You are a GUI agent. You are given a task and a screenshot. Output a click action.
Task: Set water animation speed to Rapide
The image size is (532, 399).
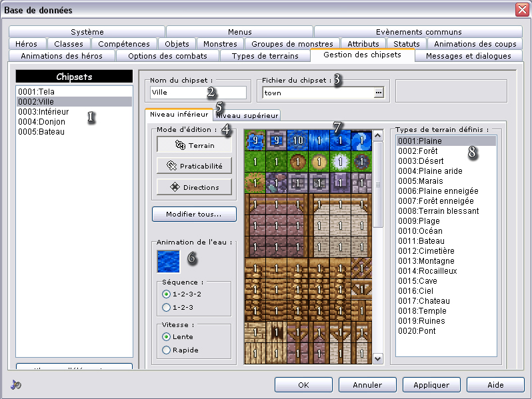pyautogui.click(x=166, y=350)
